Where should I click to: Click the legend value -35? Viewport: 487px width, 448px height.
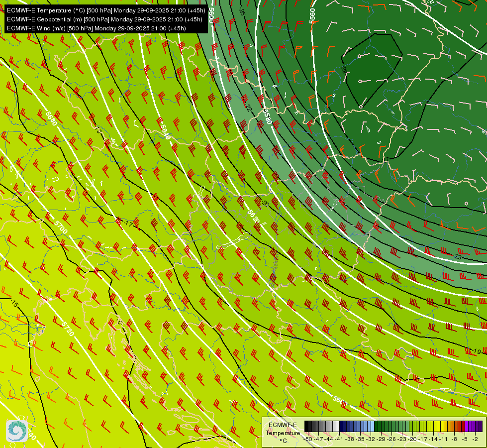(x=360, y=439)
